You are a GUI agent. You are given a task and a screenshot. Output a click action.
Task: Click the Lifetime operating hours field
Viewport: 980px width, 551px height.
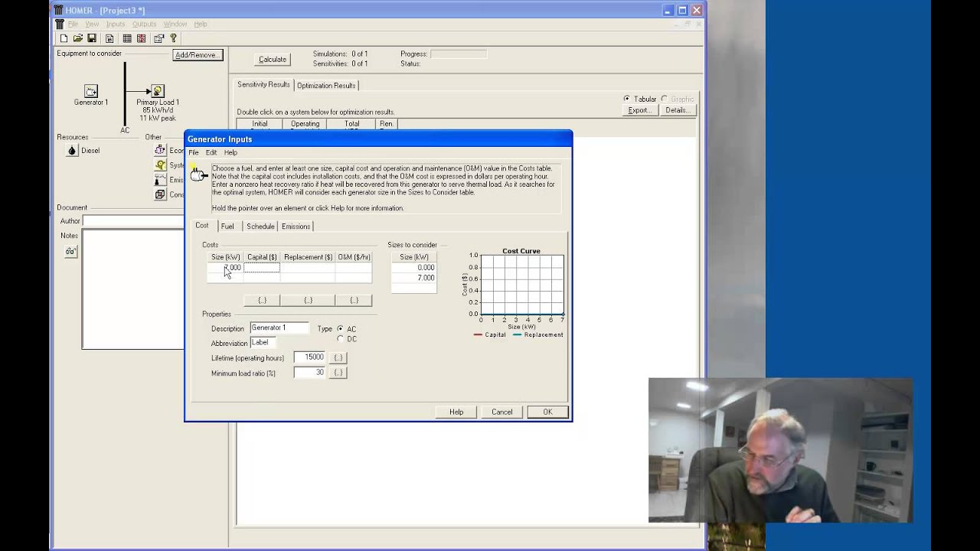310,357
